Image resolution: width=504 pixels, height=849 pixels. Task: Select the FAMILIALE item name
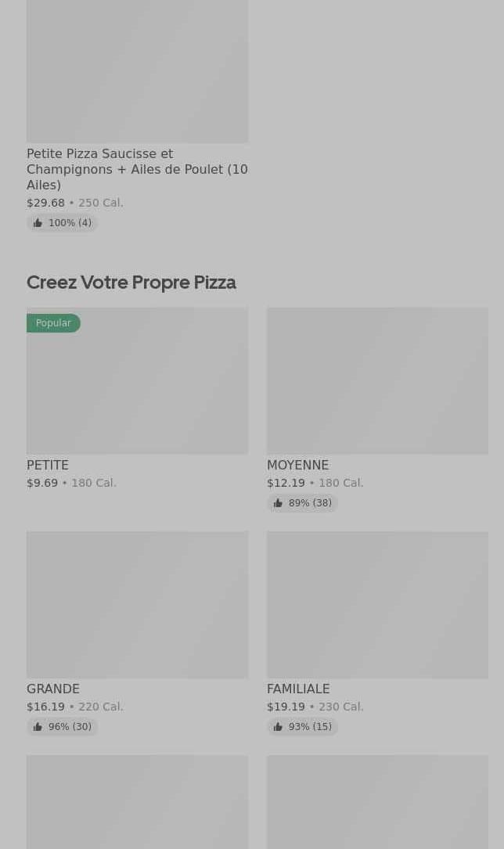tap(298, 689)
